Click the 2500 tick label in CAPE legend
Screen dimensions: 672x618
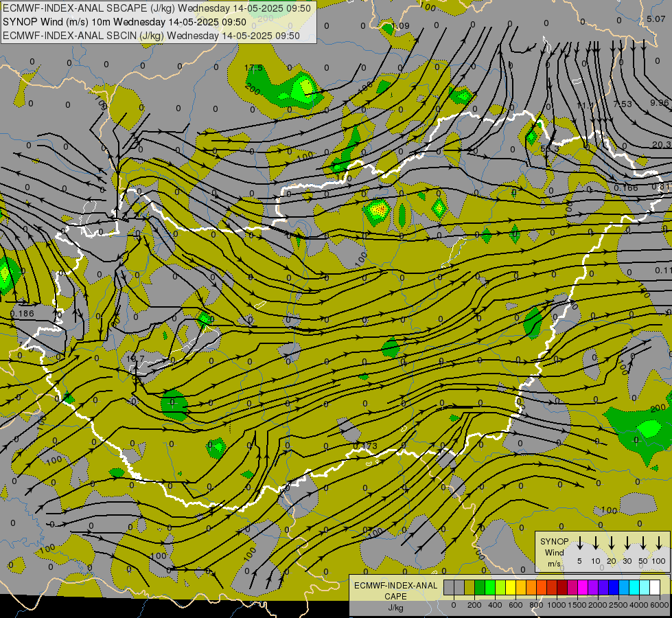[x=618, y=605]
